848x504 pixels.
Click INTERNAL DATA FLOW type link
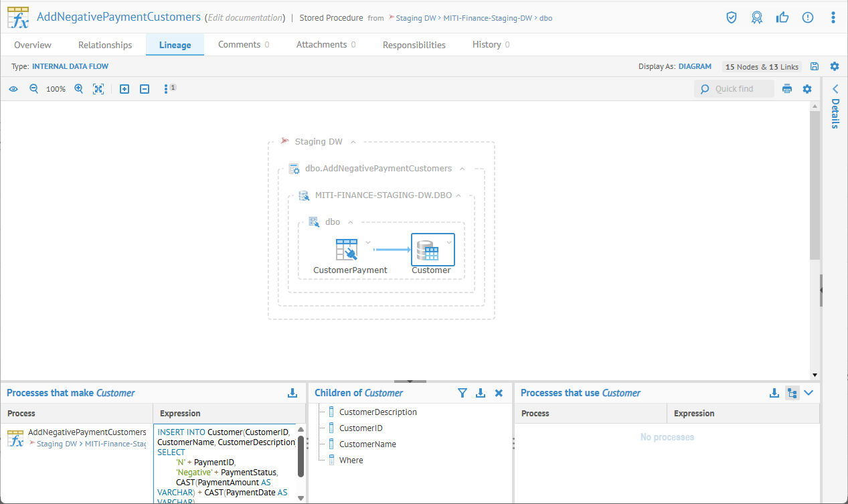(70, 66)
